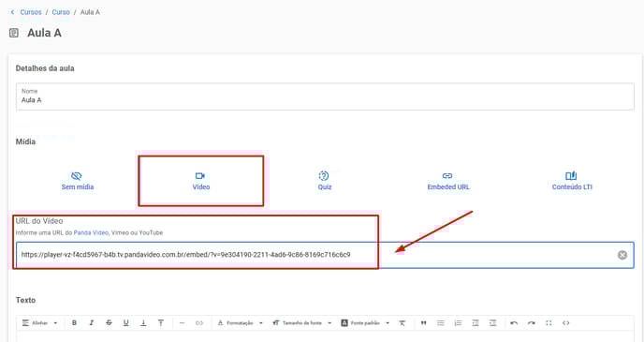This screenshot has height=342, width=644.
Task: Select the Vídeo media option
Action: point(201,181)
